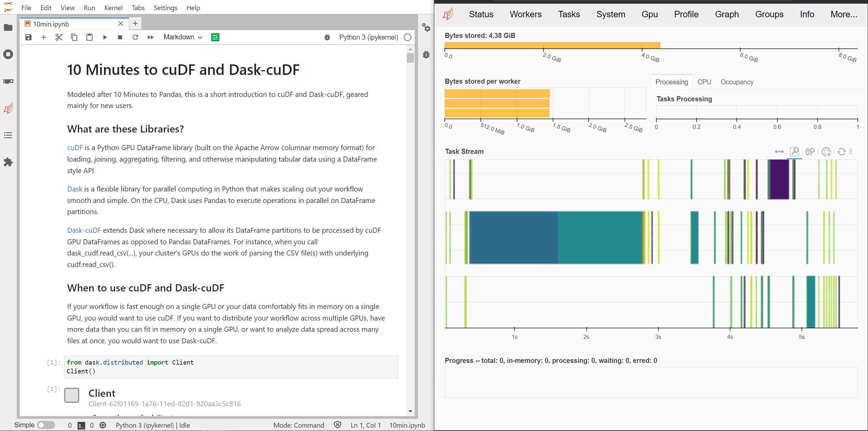Open the Markdown cell type dropdown

point(183,37)
